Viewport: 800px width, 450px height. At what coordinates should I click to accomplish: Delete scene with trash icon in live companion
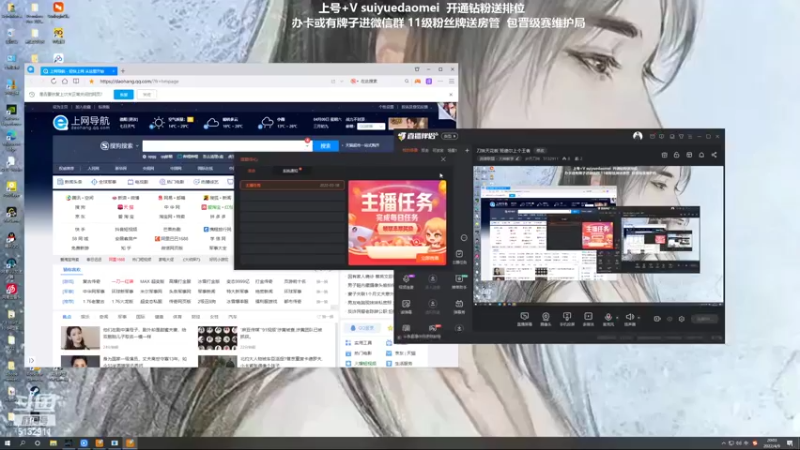664,155
